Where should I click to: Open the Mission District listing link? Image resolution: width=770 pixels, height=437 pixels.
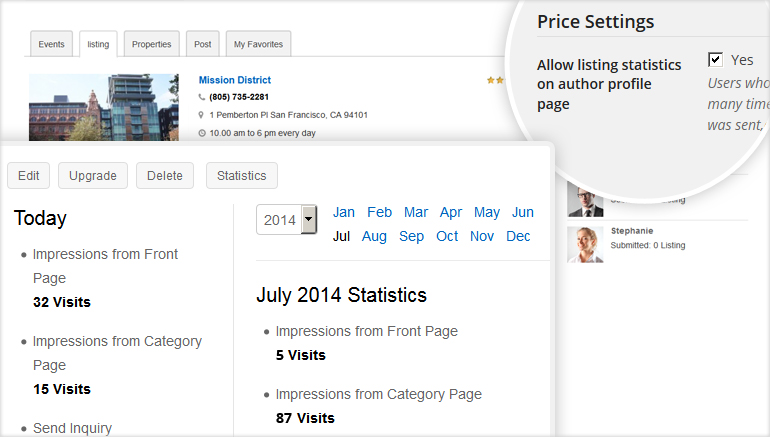pos(235,80)
